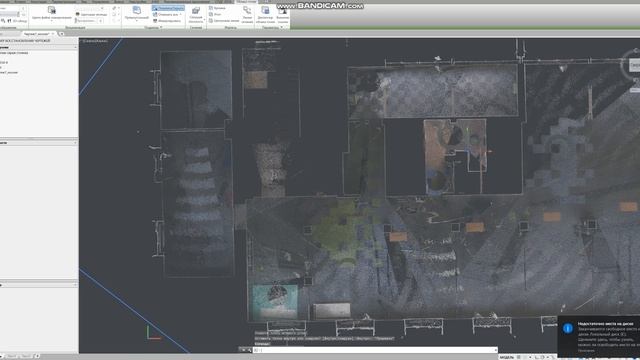Select the Corner extraction tool
640x360 pixels.
216,14
